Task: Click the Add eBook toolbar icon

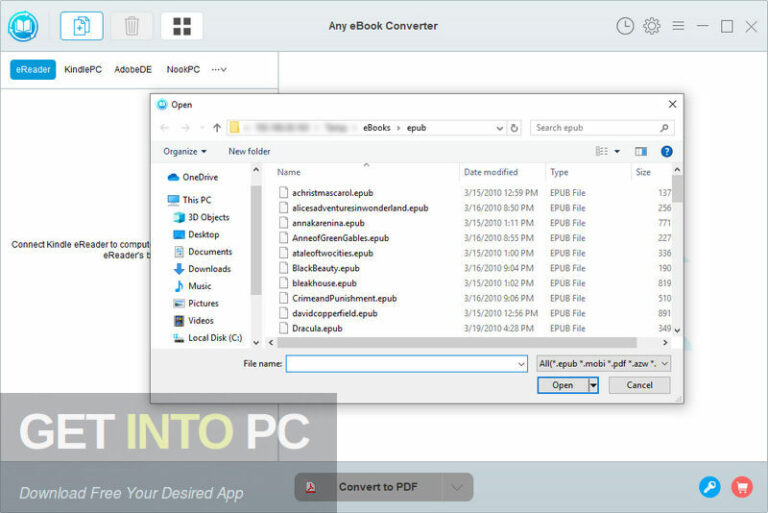Action: [81, 26]
